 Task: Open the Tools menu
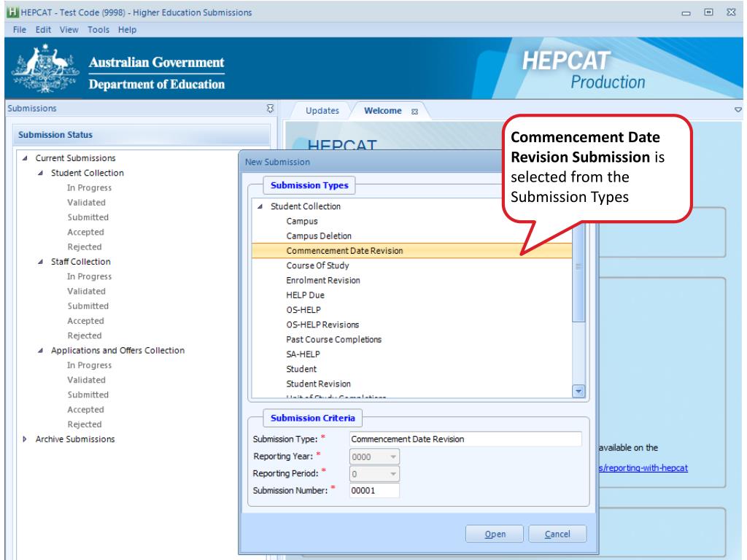click(x=98, y=29)
